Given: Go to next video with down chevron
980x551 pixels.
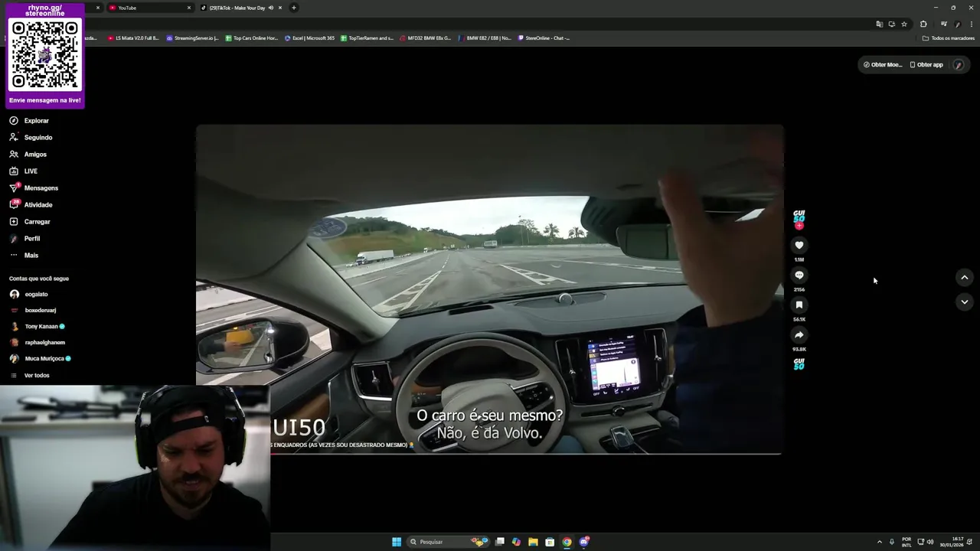Looking at the screenshot, I should pyautogui.click(x=964, y=302).
